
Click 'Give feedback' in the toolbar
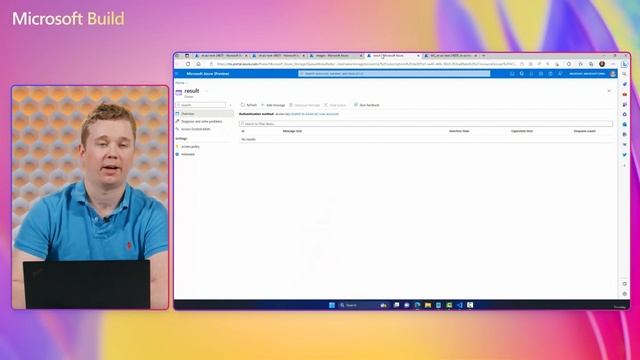[367, 105]
